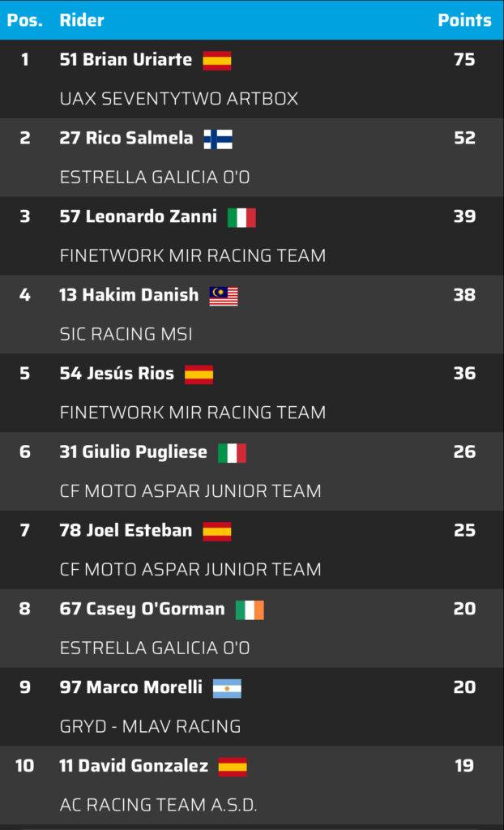The image size is (504, 830).
Task: Click the Malaysian flag next to Hakim Danish
Action: [x=224, y=296]
